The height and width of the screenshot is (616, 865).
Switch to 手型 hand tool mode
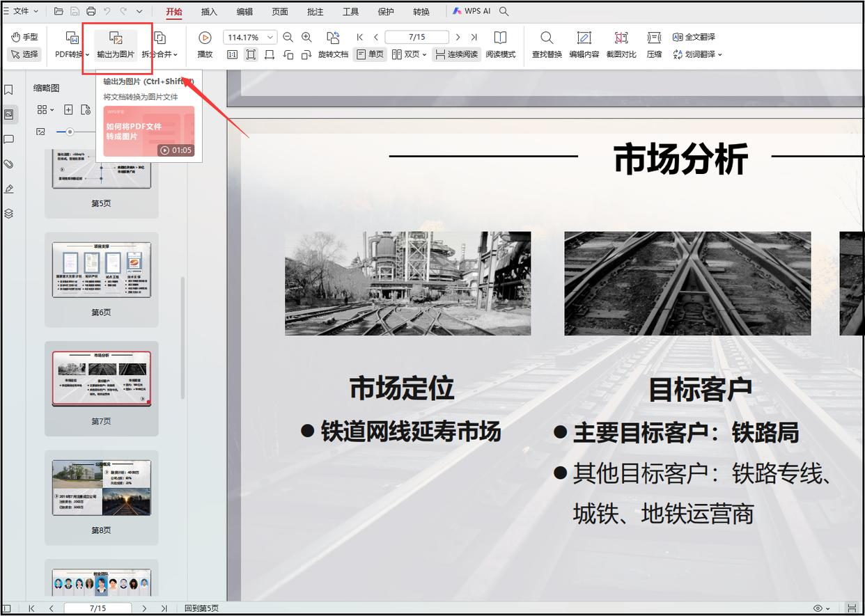click(x=24, y=37)
